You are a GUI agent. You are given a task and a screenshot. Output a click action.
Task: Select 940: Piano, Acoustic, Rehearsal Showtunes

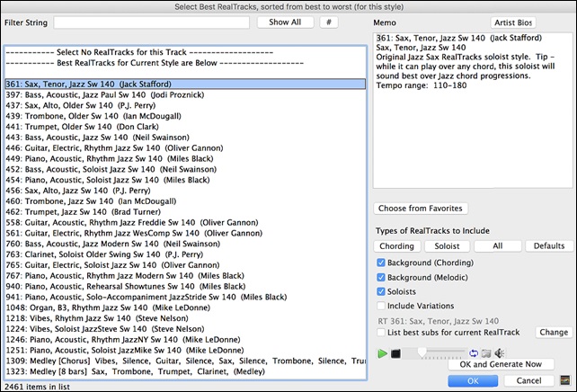185,287
